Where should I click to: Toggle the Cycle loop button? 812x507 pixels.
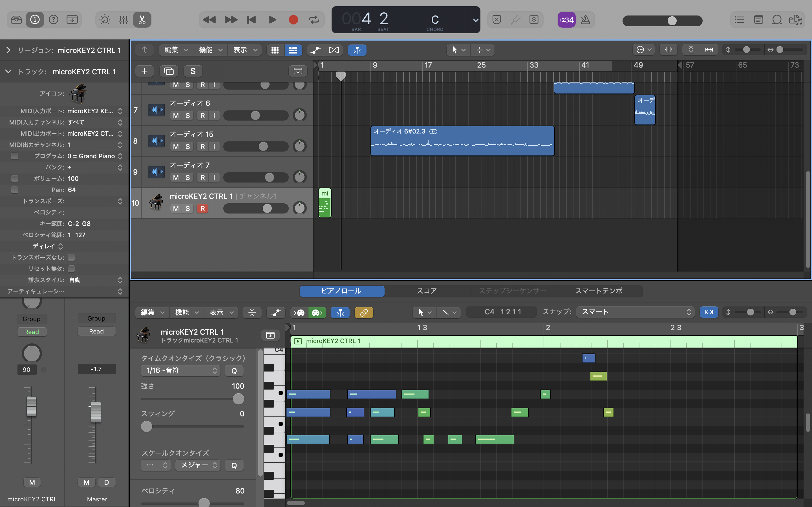coord(314,20)
